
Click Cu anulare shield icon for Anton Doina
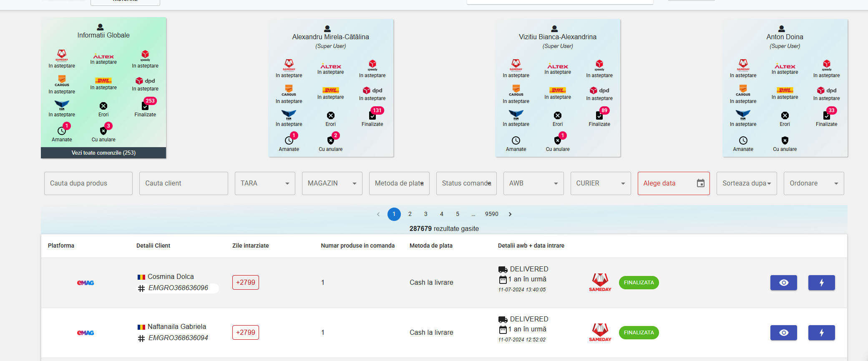coord(785,140)
